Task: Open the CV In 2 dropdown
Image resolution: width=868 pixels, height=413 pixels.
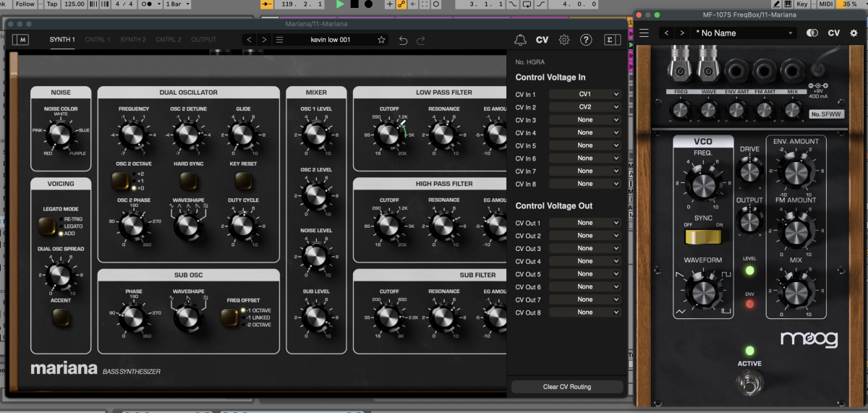Action: pyautogui.click(x=585, y=107)
